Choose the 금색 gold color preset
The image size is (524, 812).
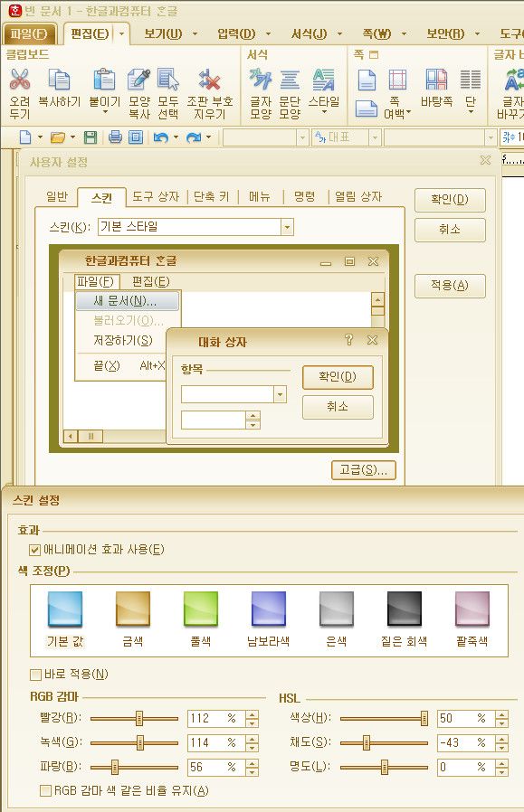(x=133, y=609)
